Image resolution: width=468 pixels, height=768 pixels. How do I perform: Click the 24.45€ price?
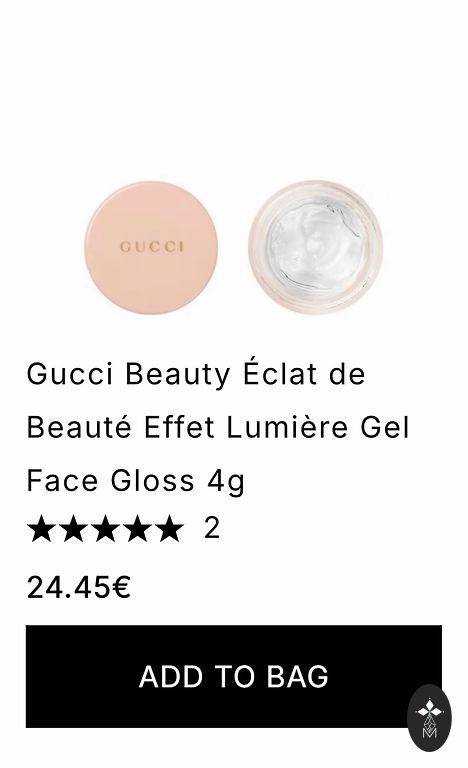coord(79,587)
